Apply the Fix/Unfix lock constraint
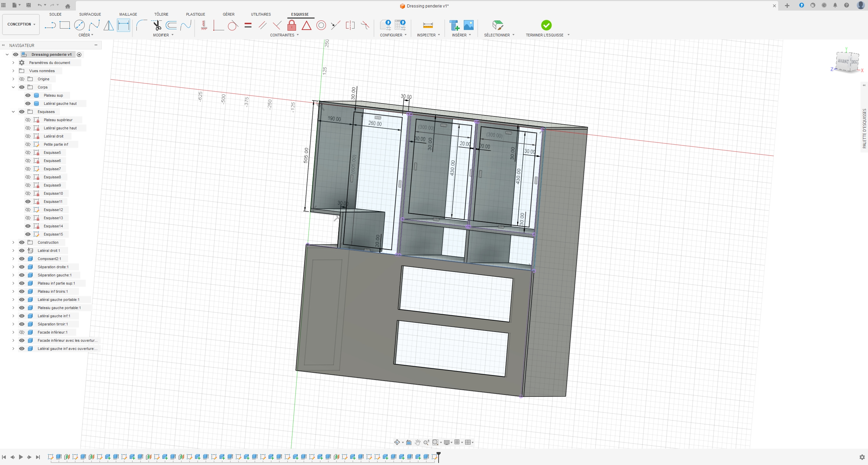Image resolution: width=868 pixels, height=465 pixels. (292, 25)
